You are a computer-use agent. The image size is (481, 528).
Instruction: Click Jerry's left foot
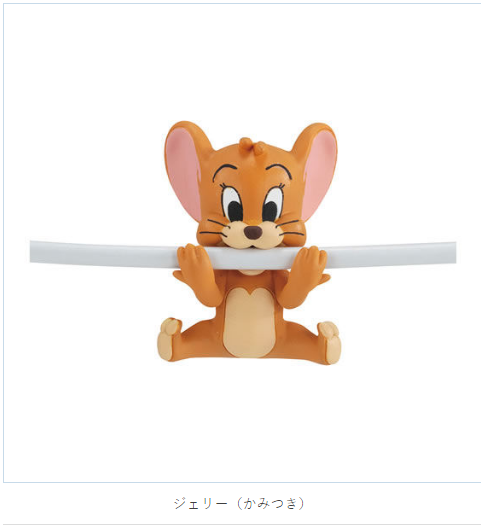tap(170, 339)
